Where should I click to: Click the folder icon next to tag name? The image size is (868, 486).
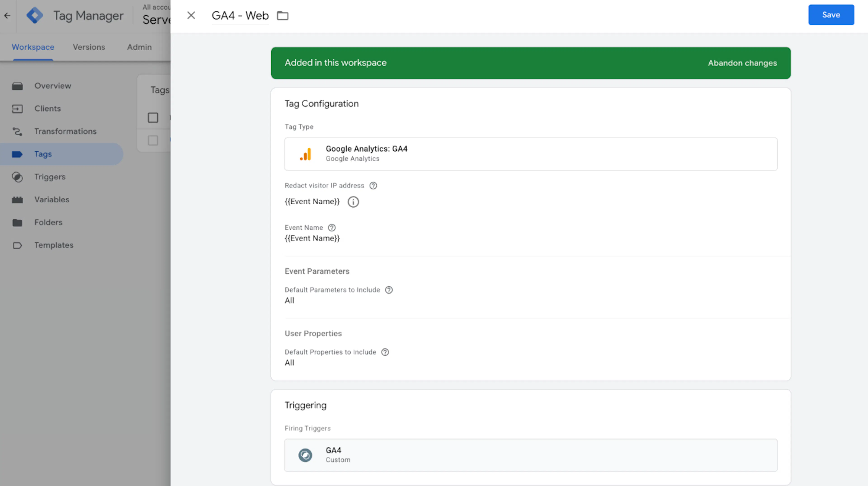(x=282, y=16)
